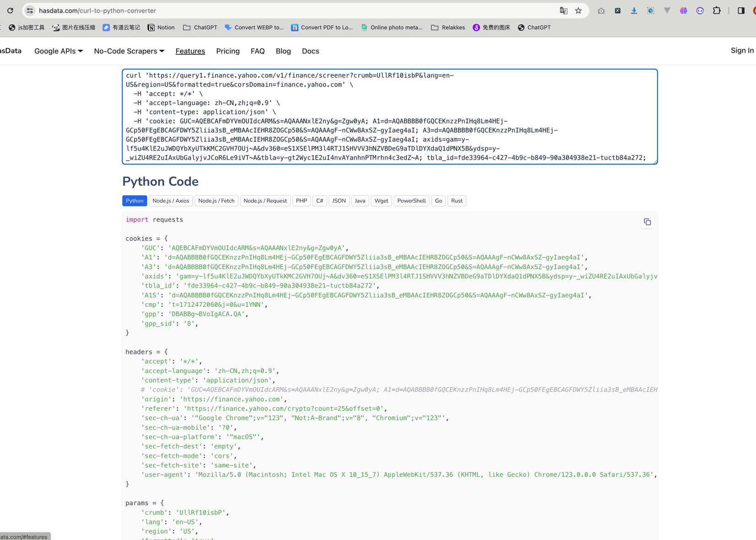Open the Online photo meta... bookmark

tap(392, 27)
